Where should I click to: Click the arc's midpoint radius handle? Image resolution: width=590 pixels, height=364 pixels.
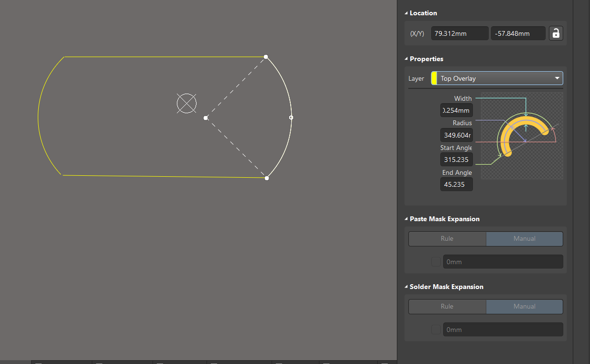291,118
